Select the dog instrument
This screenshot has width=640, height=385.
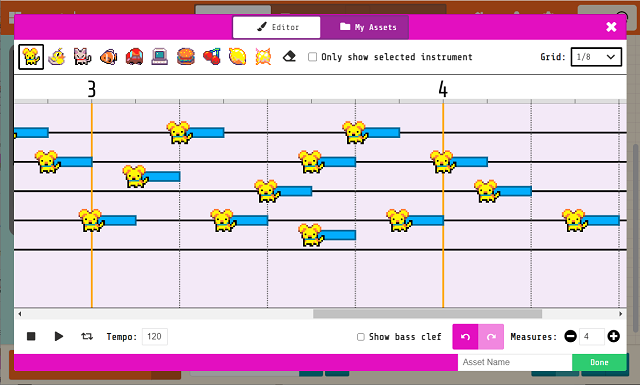31,57
